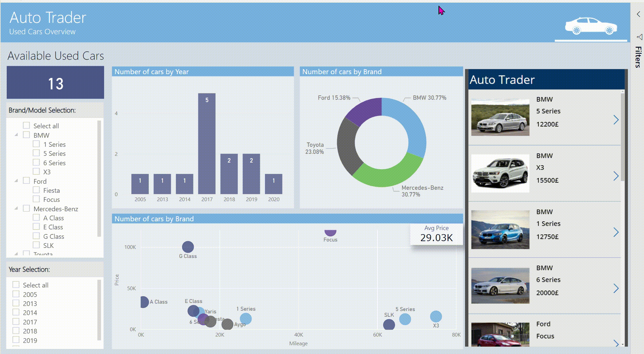
Task: Select the 2019 bar in year chart
Action: point(251,174)
